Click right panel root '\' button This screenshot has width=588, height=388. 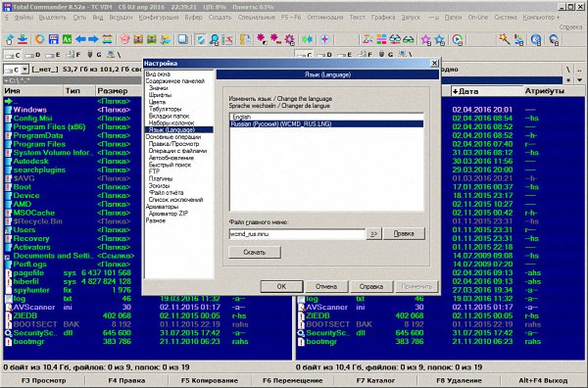pos(568,70)
